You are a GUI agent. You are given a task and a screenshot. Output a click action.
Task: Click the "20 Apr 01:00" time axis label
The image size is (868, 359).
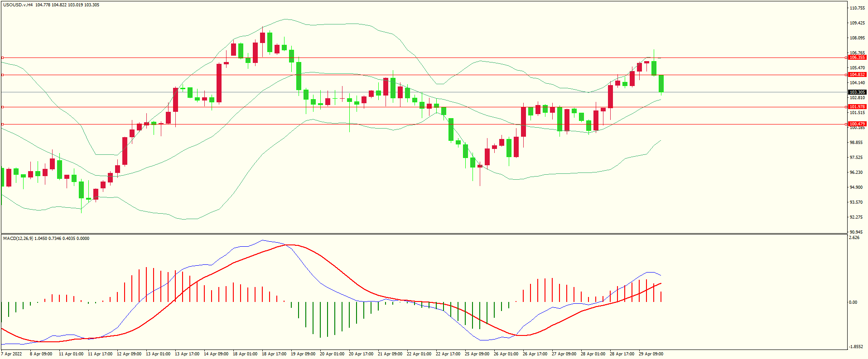332,354
